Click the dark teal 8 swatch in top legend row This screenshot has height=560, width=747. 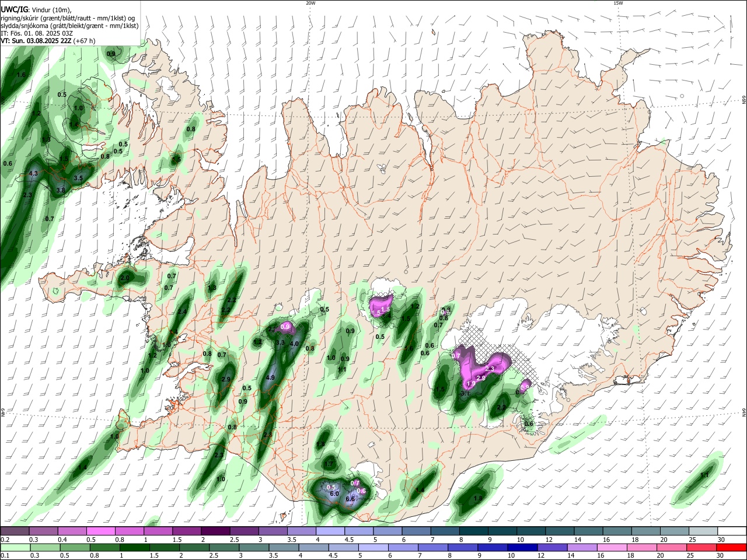[473, 531]
